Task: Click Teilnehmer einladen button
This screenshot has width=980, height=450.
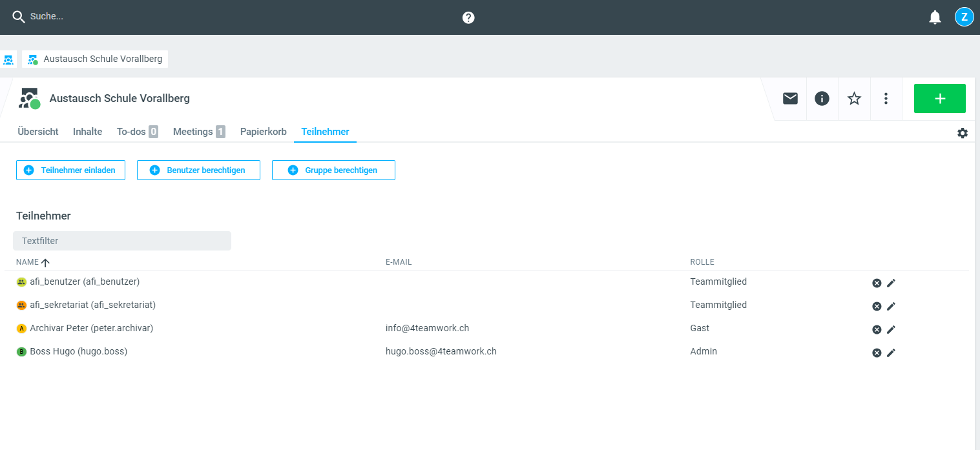Action: pyautogui.click(x=70, y=170)
